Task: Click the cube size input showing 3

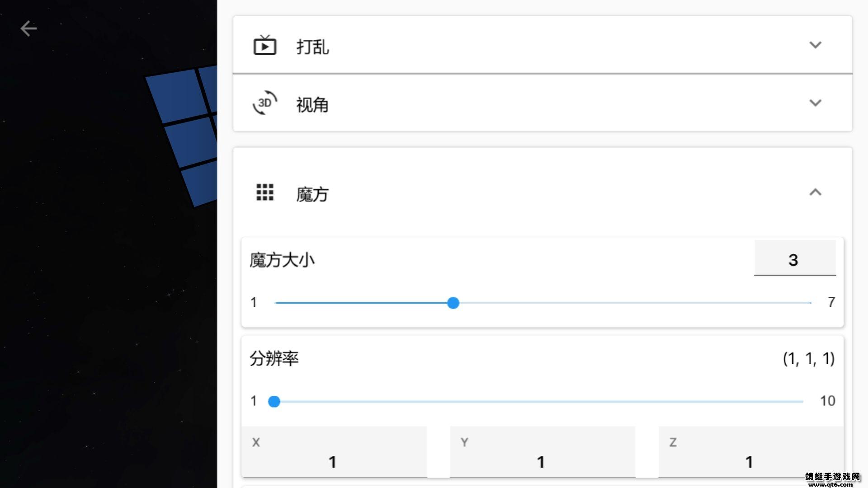Action: tap(794, 260)
